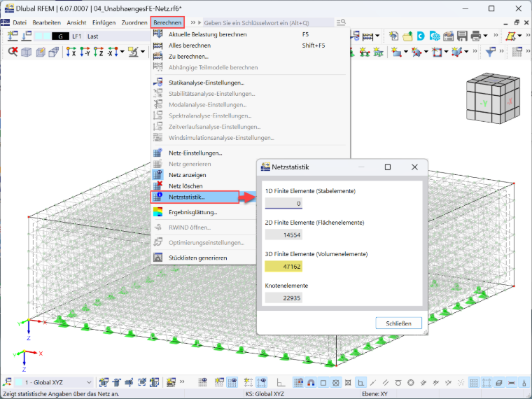Click the Dlubal cloud mesh icon
This screenshot has height=399, width=532.
coord(435,36)
